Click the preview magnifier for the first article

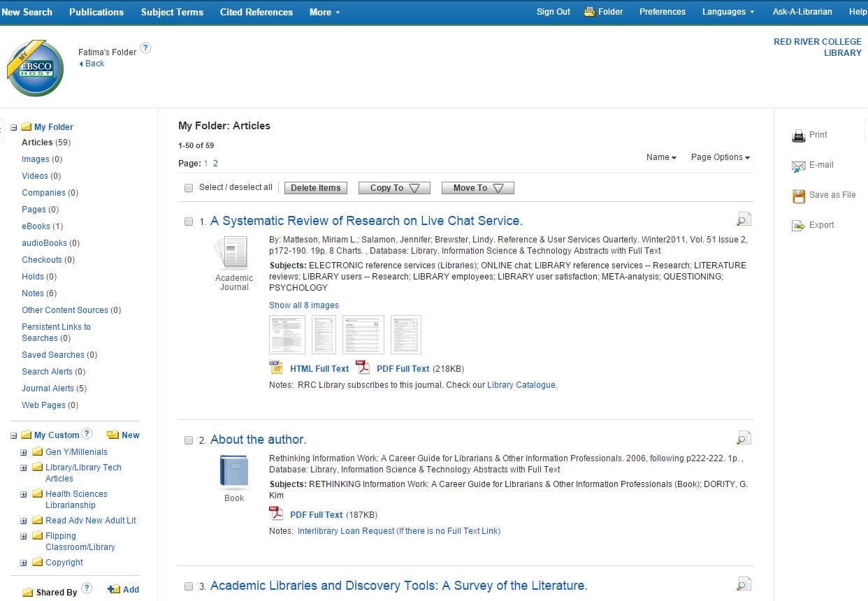pos(743,218)
